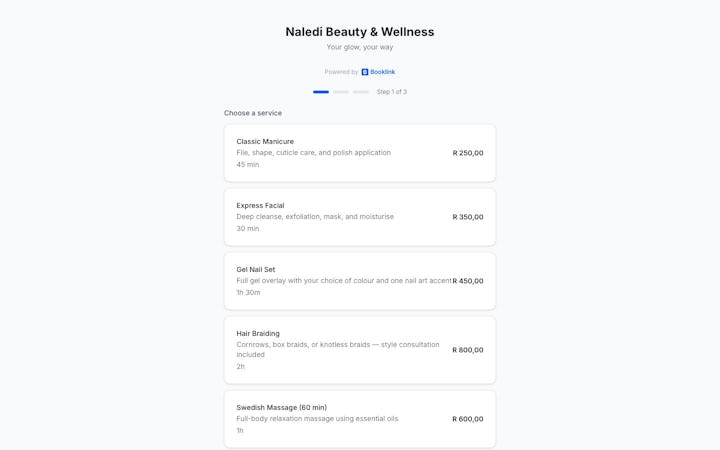720x450 pixels.
Task: Click the Naledi Beauty & Wellness heading
Action: [x=360, y=32]
